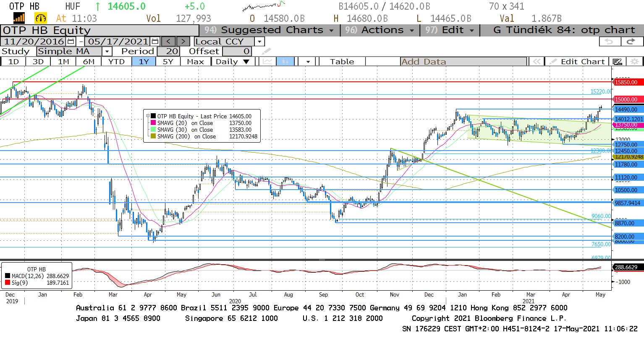Select the 5Y time range tab
The height and width of the screenshot is (341, 644).
click(x=168, y=61)
